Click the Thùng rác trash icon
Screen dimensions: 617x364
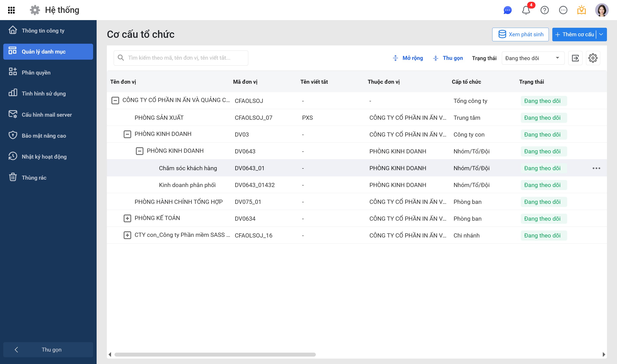13,177
